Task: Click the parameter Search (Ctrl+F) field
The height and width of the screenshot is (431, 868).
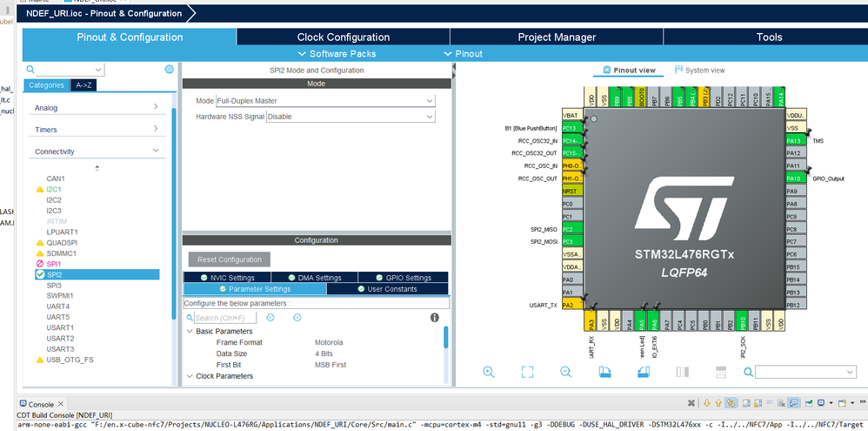Action: (224, 318)
